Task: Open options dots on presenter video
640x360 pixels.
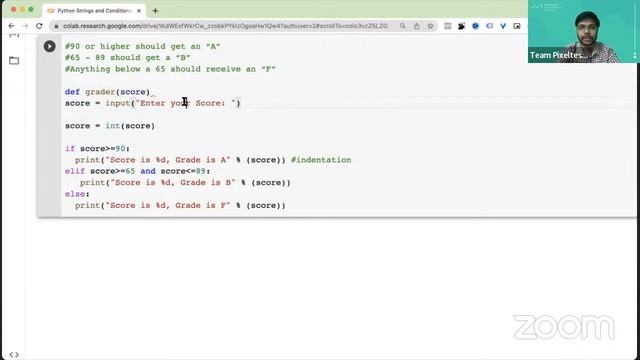Action: [x=635, y=56]
